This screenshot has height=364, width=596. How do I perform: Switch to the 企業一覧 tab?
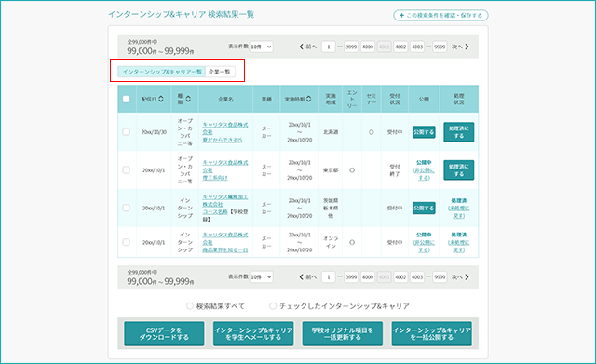point(220,72)
